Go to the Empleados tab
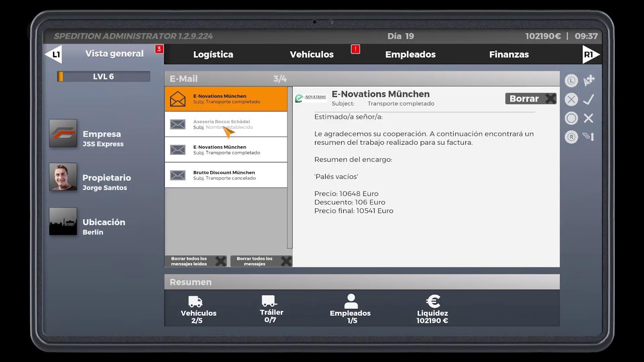Viewport: 644px width, 362px height. 411,54
